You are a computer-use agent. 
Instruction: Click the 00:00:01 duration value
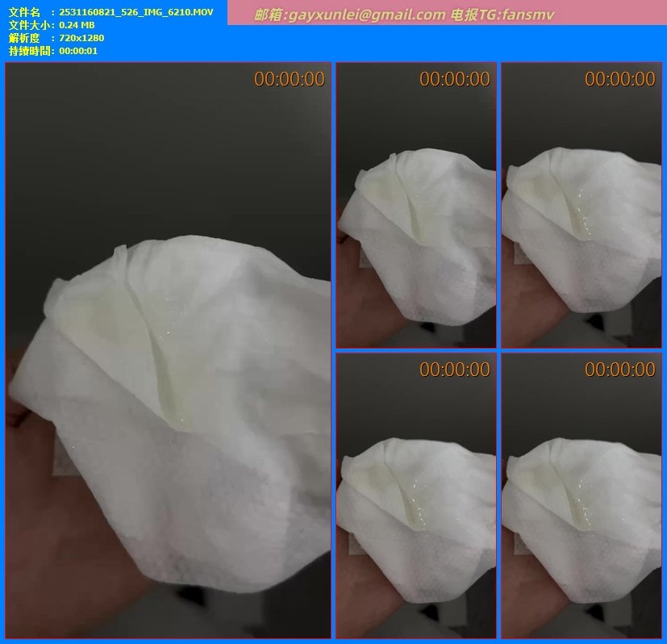click(x=78, y=51)
